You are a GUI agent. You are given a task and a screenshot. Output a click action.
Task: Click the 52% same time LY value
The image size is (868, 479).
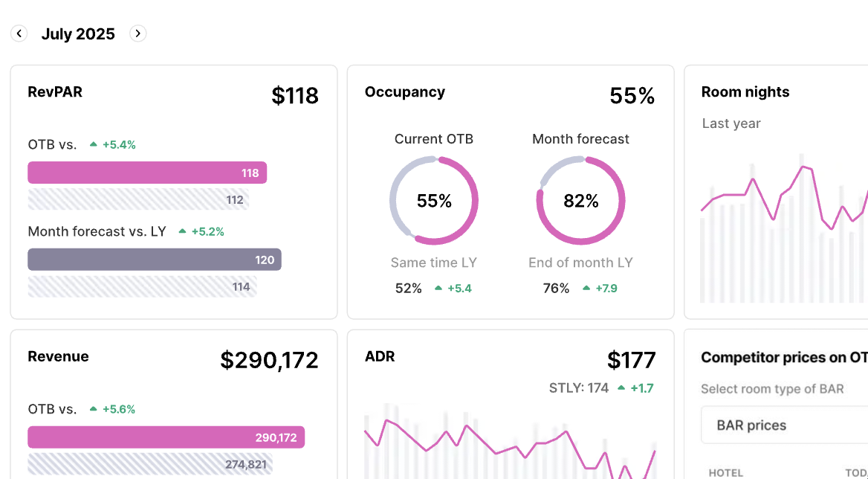point(409,288)
